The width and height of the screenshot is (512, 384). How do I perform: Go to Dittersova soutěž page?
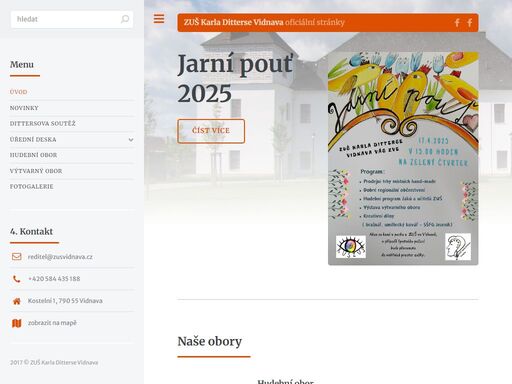pyautogui.click(x=43, y=124)
